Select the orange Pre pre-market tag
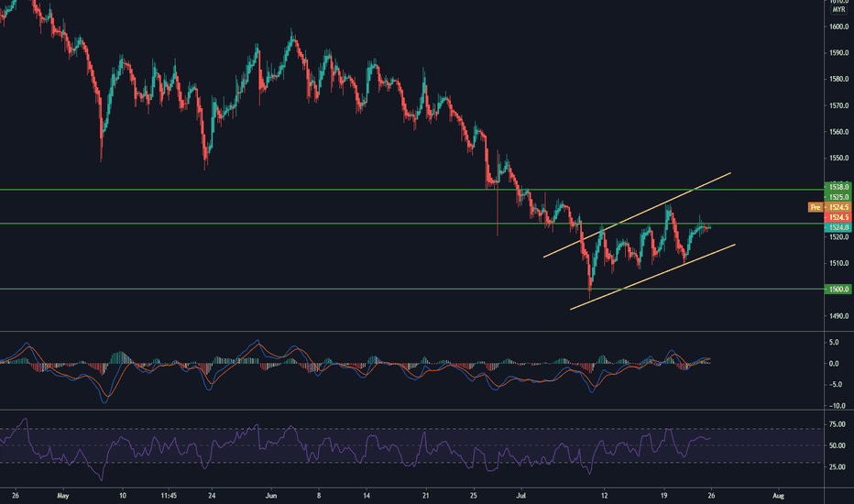Image resolution: width=854 pixels, height=504 pixels. point(816,207)
